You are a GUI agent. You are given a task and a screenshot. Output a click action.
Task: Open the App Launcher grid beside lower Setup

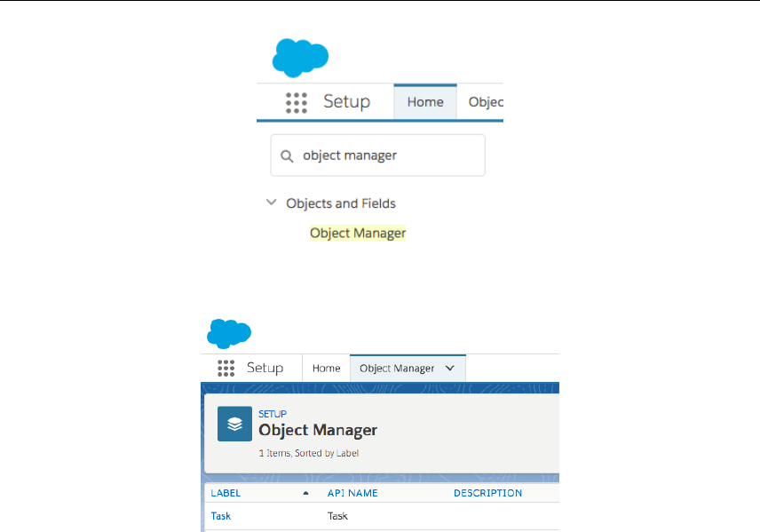[x=226, y=368]
